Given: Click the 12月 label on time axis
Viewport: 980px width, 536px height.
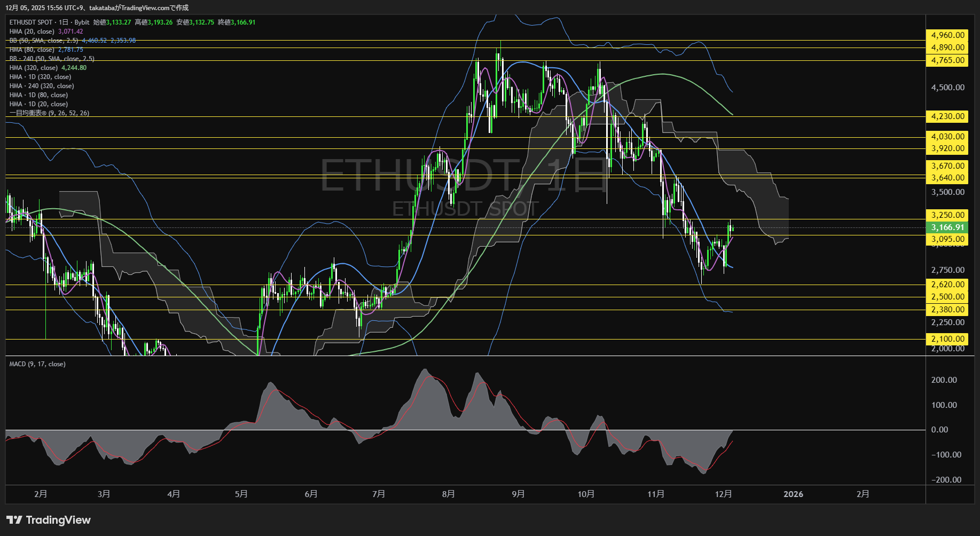Looking at the screenshot, I should [723, 494].
